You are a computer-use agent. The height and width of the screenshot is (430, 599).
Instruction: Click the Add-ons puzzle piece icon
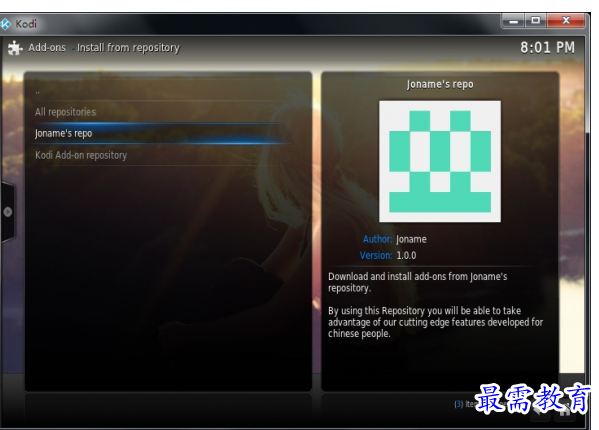click(15, 48)
